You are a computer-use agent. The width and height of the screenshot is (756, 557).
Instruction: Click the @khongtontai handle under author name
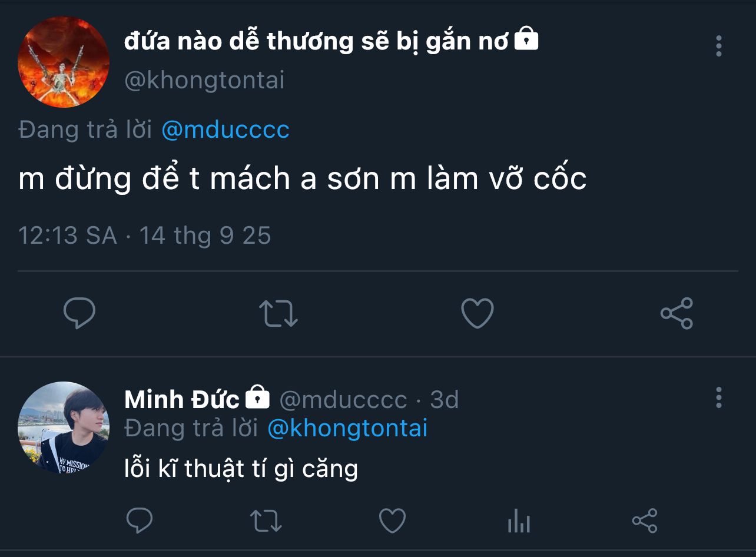coord(204,80)
